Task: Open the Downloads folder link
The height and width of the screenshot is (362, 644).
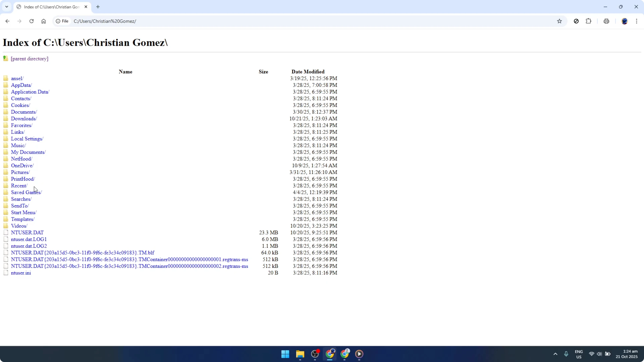Action: coord(24,118)
